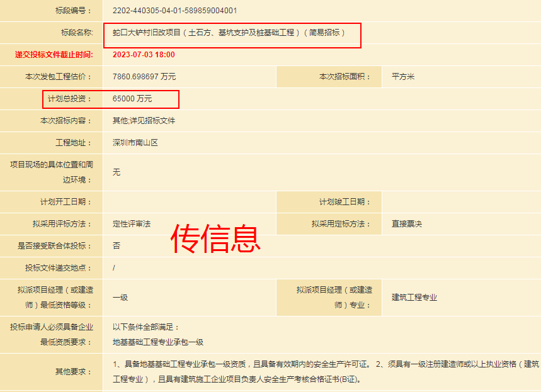
Task: Click the 否 value for consortium bidding
Action: pyautogui.click(x=117, y=246)
